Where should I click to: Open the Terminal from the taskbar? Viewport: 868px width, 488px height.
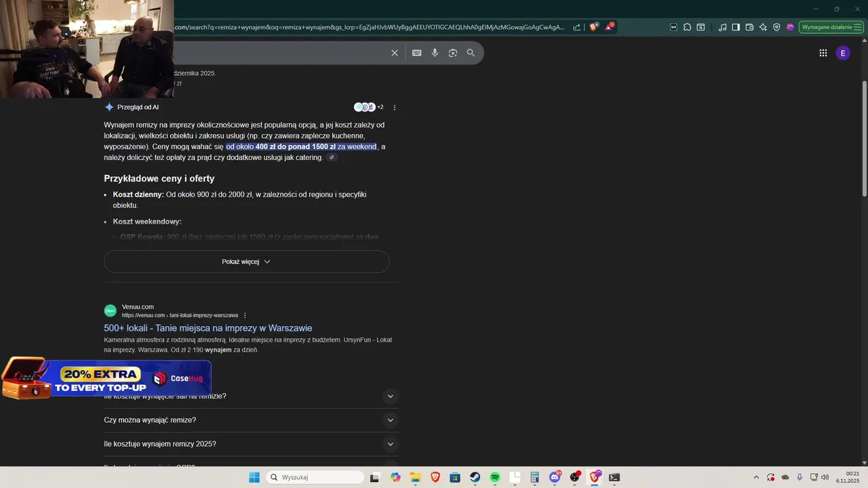[x=614, y=477]
